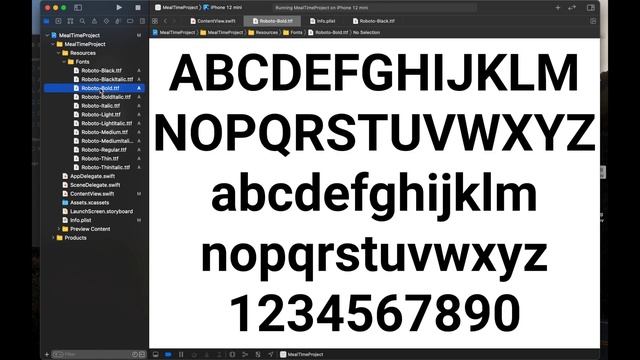
Task: Select the Roboto-Bold.ttf editor tab
Action: (272, 21)
